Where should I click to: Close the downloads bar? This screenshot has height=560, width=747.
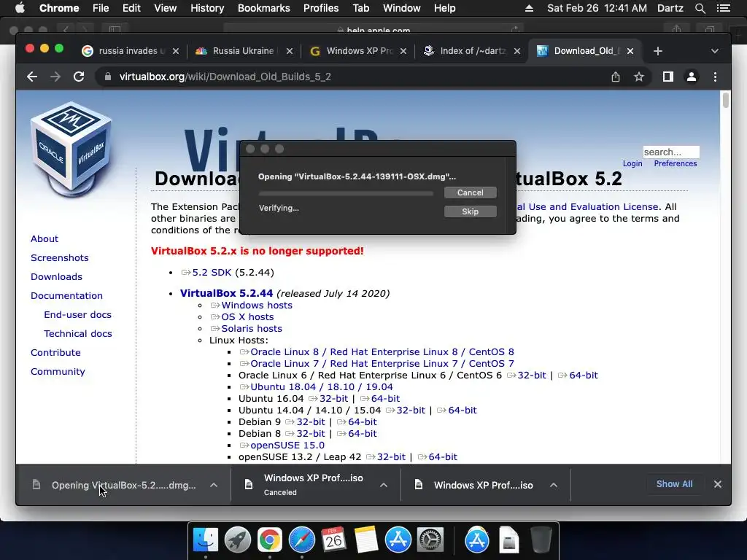pyautogui.click(x=718, y=484)
